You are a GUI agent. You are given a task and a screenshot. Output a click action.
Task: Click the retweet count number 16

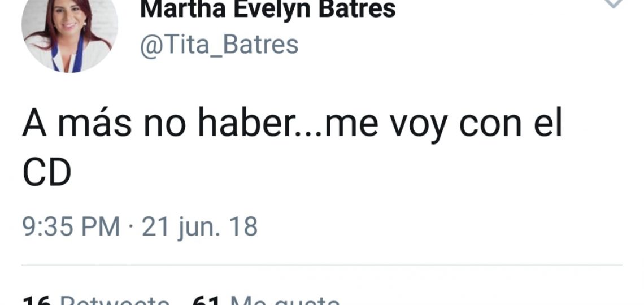[38, 300]
